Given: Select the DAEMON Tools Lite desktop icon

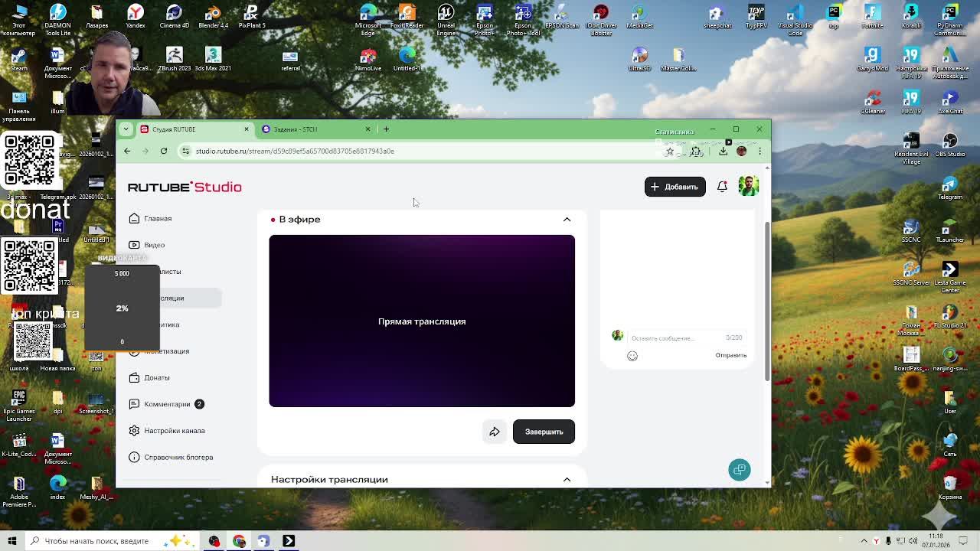Looking at the screenshot, I should tap(57, 18).
